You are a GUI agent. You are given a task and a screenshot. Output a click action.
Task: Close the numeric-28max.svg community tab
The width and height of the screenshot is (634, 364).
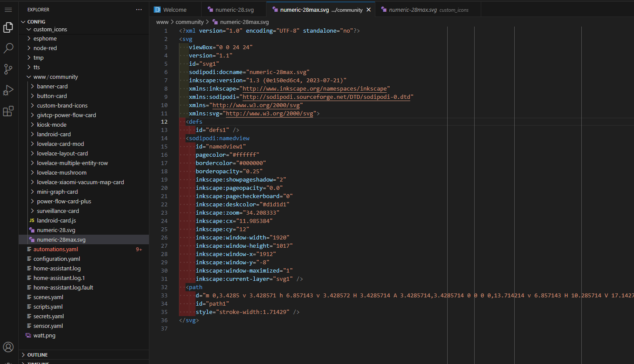tap(368, 10)
